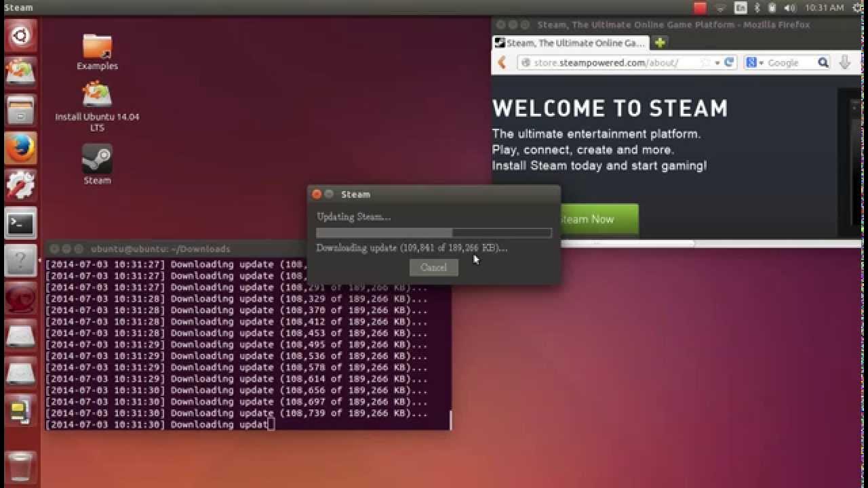
Task: Open the En keyboard layout indicator
Action: (741, 7)
